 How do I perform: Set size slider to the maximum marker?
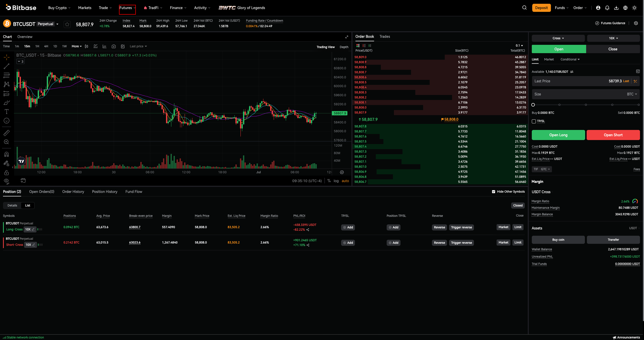click(x=638, y=105)
